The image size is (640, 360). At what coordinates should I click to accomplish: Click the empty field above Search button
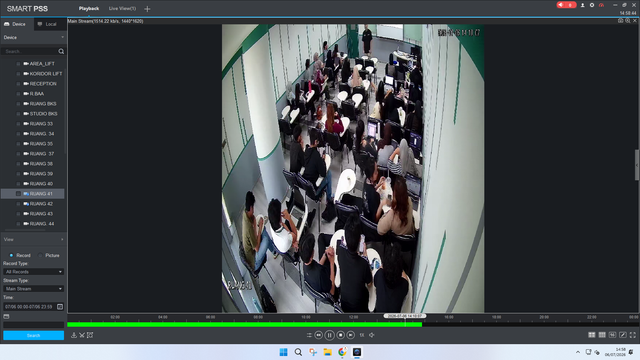click(33, 325)
